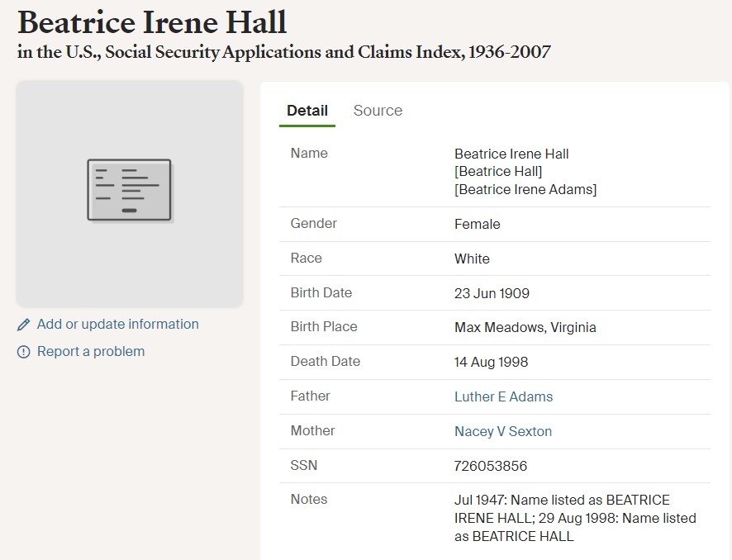732x560 pixels.
Task: Open the Detail tab
Action: [307, 111]
